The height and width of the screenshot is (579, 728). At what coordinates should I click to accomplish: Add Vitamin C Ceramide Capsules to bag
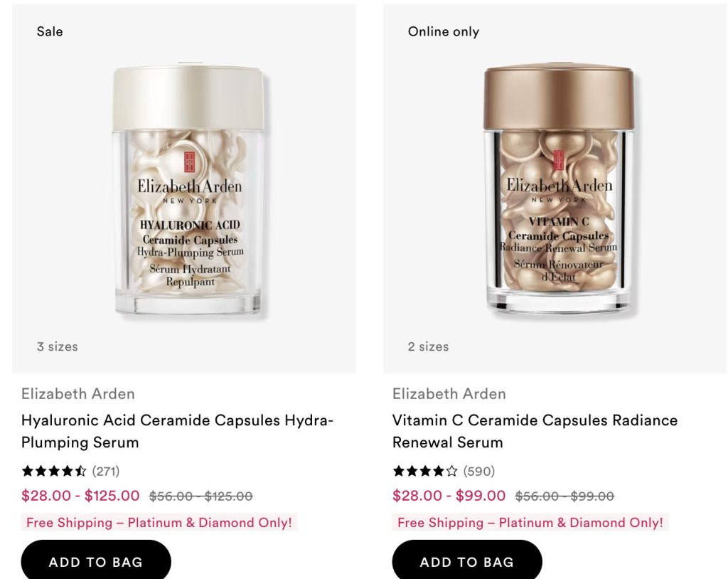coord(467,562)
